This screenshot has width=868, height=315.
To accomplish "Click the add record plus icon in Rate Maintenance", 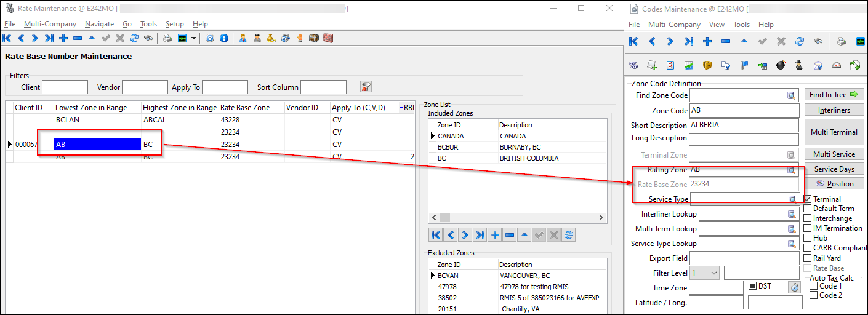I will (63, 38).
